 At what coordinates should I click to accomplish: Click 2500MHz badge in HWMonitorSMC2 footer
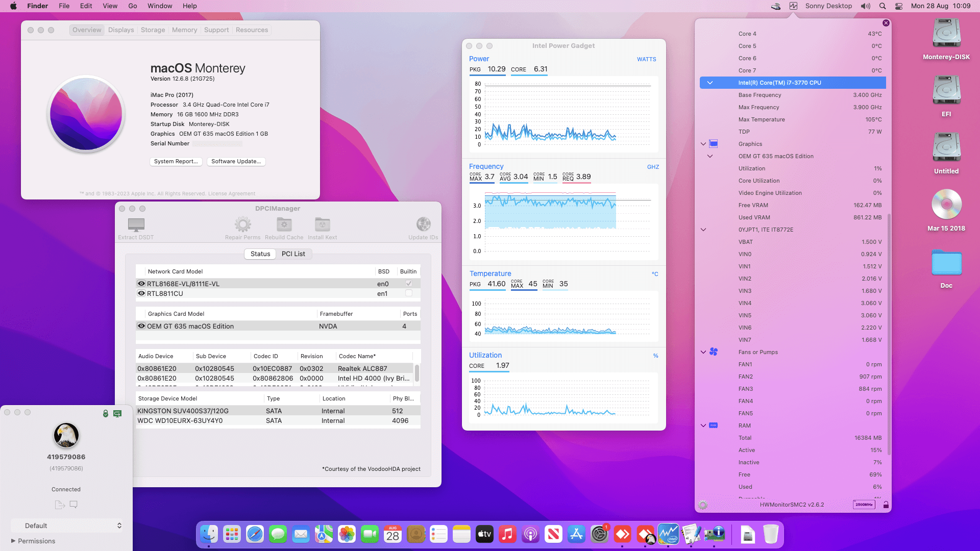(864, 505)
